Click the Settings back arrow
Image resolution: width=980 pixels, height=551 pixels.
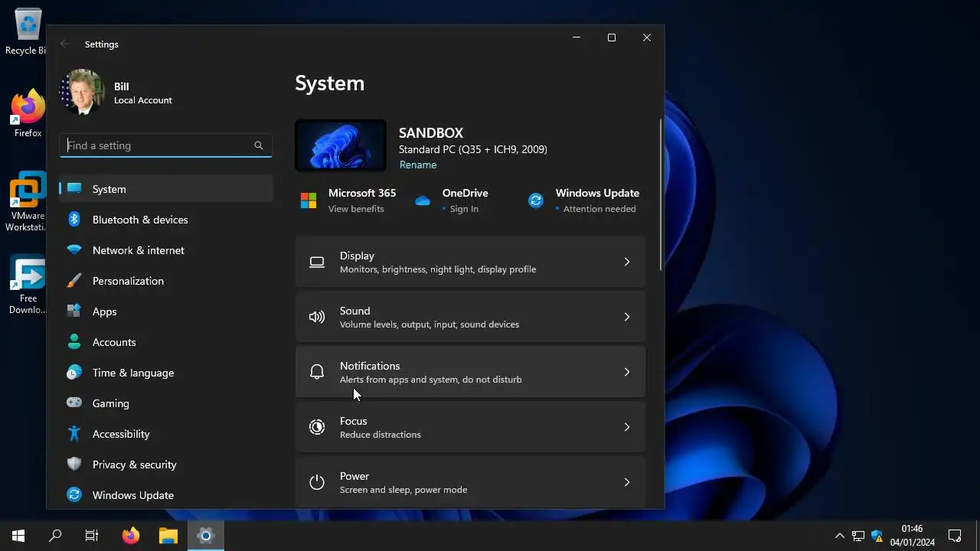coord(64,44)
